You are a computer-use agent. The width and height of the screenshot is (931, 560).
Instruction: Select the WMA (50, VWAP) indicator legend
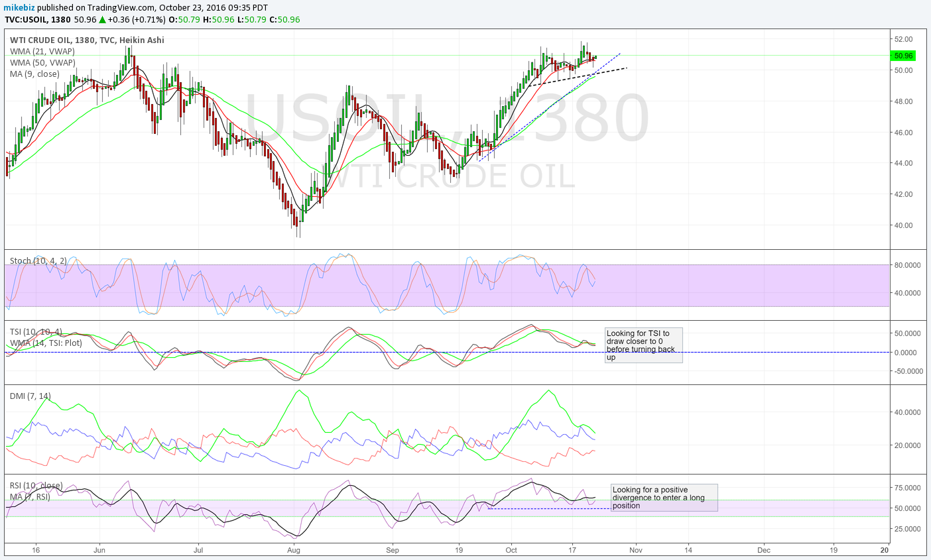[x=42, y=63]
